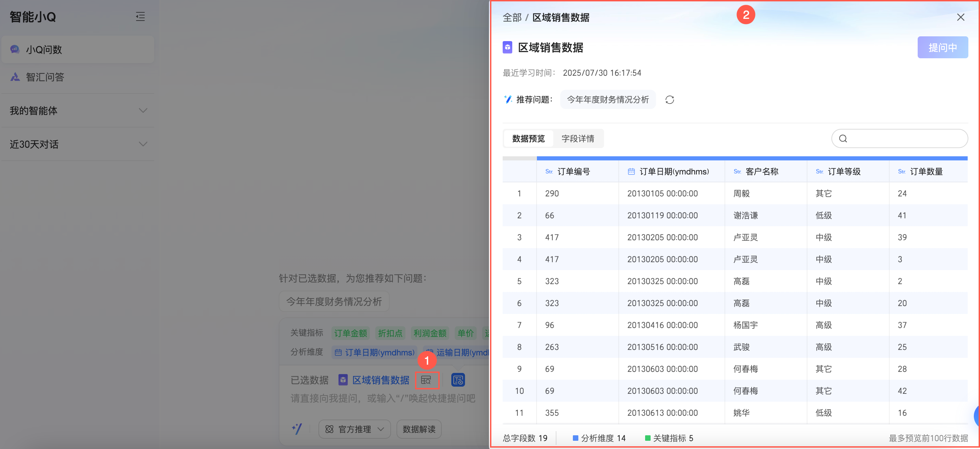Collapse the sidebar using top menu icon
Viewport: 980px width, 449px height.
pos(140,16)
